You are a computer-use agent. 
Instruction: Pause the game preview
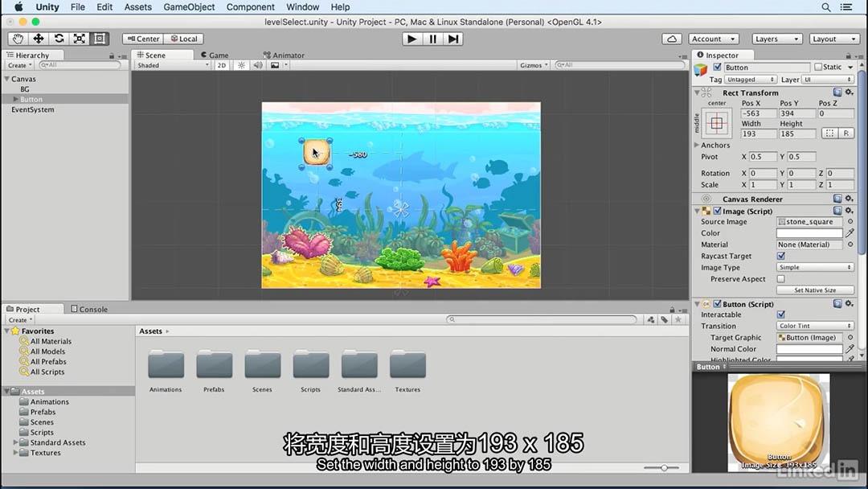[432, 39]
